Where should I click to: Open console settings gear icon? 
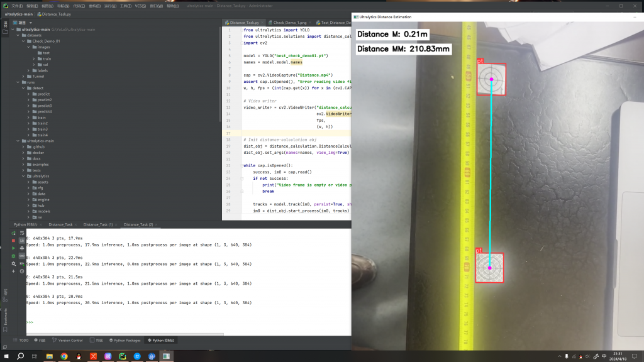click(13, 263)
